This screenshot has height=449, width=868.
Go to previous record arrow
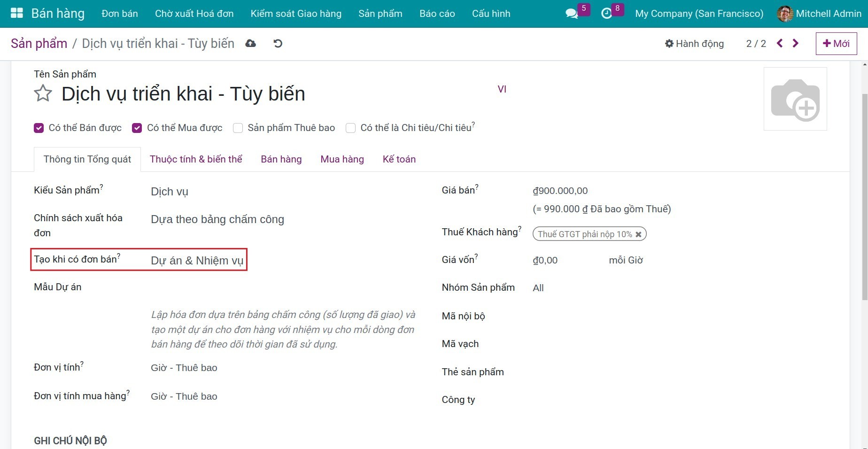780,44
